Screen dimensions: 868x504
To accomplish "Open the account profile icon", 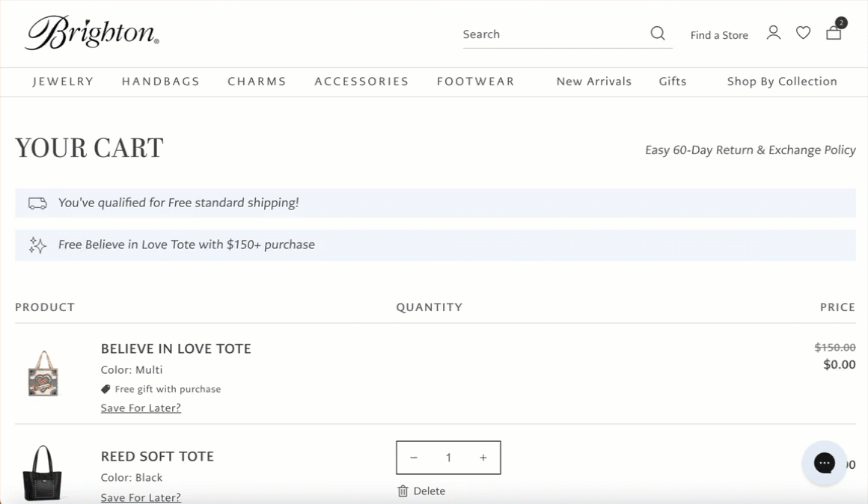I will [773, 33].
